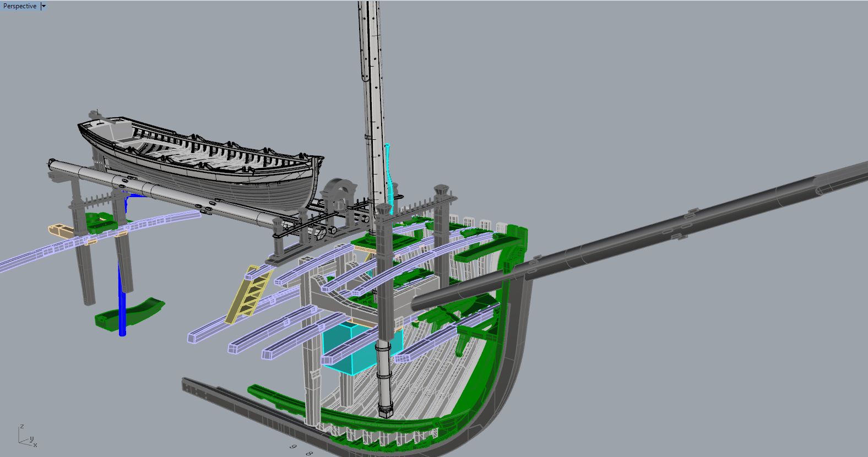Open the Perspective viewport dropdown arrow
This screenshot has height=457, width=868.
pos(44,6)
